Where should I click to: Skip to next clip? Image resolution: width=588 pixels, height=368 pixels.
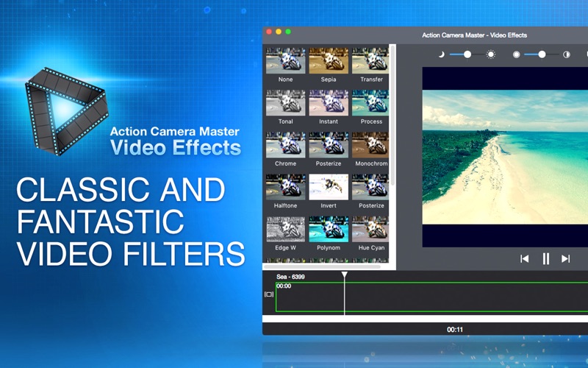point(565,258)
